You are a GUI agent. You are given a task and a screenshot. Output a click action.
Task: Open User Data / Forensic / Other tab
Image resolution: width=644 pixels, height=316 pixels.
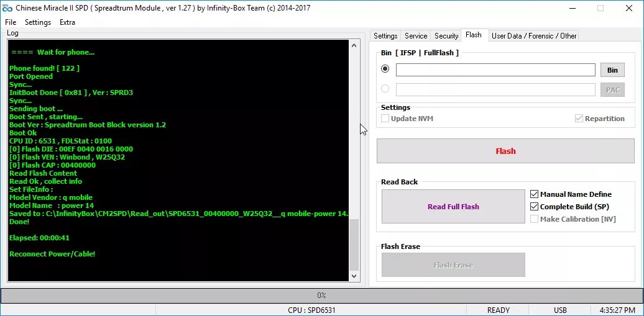pyautogui.click(x=534, y=36)
